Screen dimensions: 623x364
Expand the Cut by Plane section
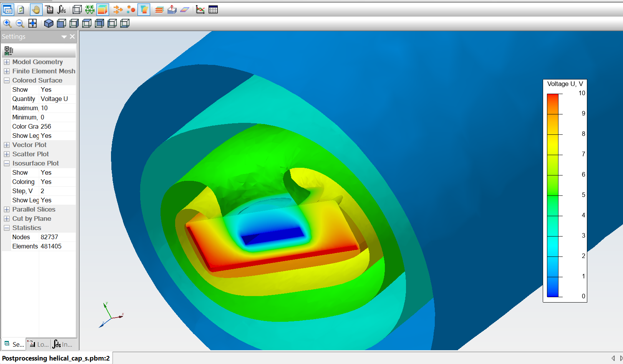[x=7, y=218]
